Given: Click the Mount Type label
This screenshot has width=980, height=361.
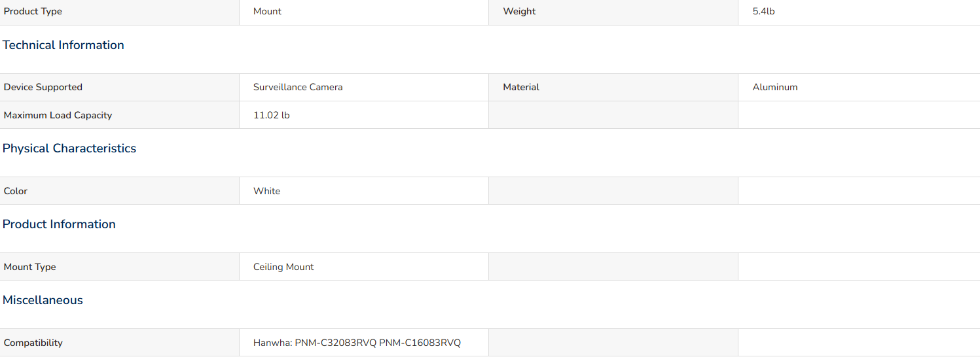Looking at the screenshot, I should [x=30, y=267].
